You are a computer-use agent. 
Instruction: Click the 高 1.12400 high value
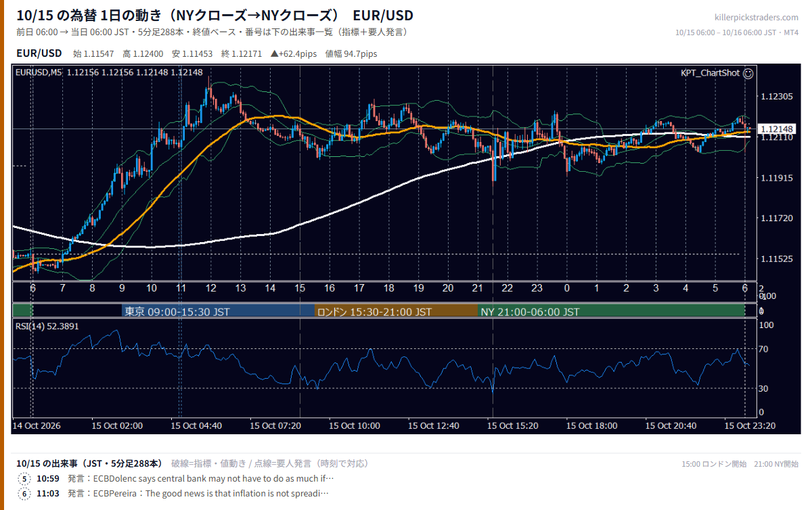coord(143,53)
